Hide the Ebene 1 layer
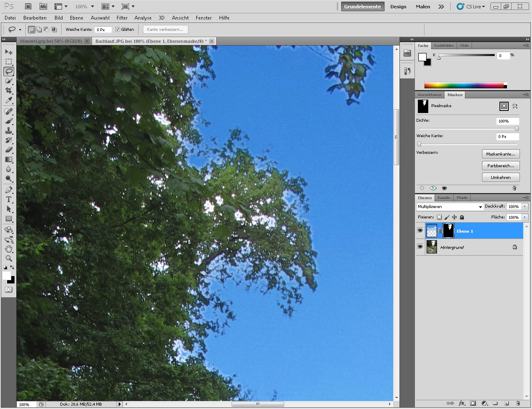The image size is (532, 409). click(x=420, y=231)
